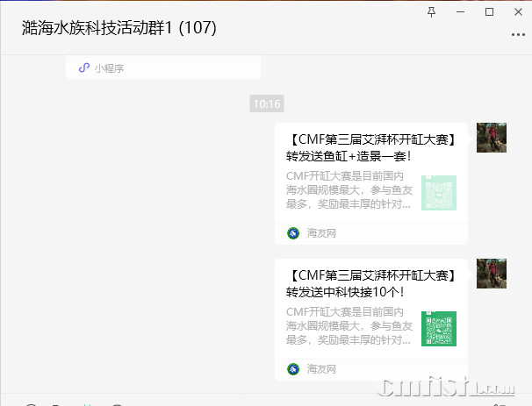Click the dark green QR thumbnail in the second card
Image resolution: width=532 pixels, height=406 pixels.
click(439, 329)
